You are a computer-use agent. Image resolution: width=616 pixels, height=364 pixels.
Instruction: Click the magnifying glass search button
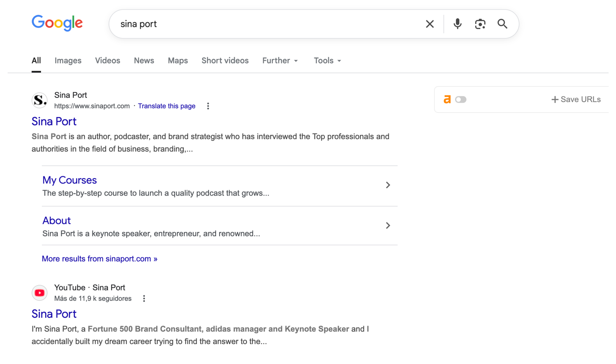(x=502, y=24)
